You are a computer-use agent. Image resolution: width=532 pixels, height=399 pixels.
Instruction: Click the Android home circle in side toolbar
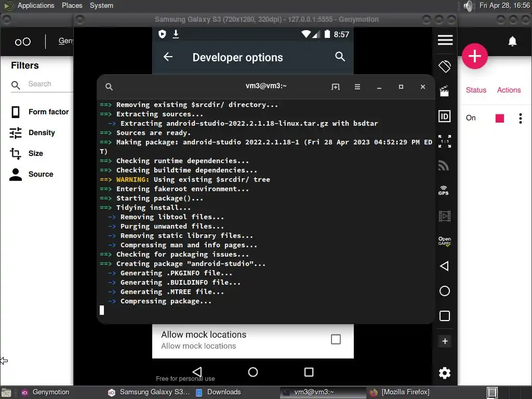coord(445,291)
